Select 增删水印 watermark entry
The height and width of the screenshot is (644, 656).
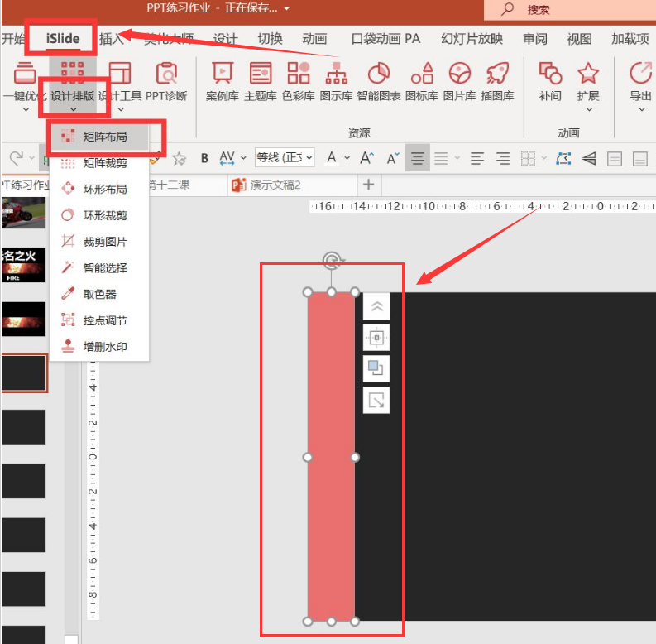[99, 347]
